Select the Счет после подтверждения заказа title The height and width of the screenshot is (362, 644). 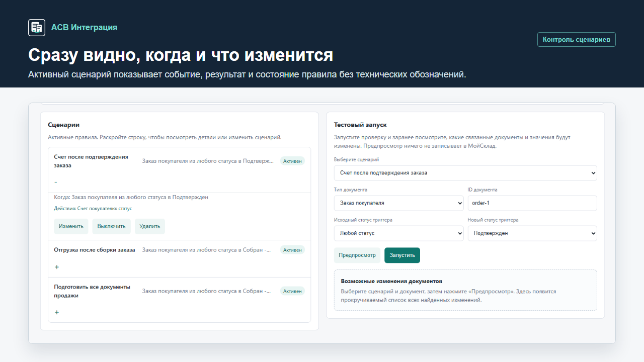(x=91, y=161)
